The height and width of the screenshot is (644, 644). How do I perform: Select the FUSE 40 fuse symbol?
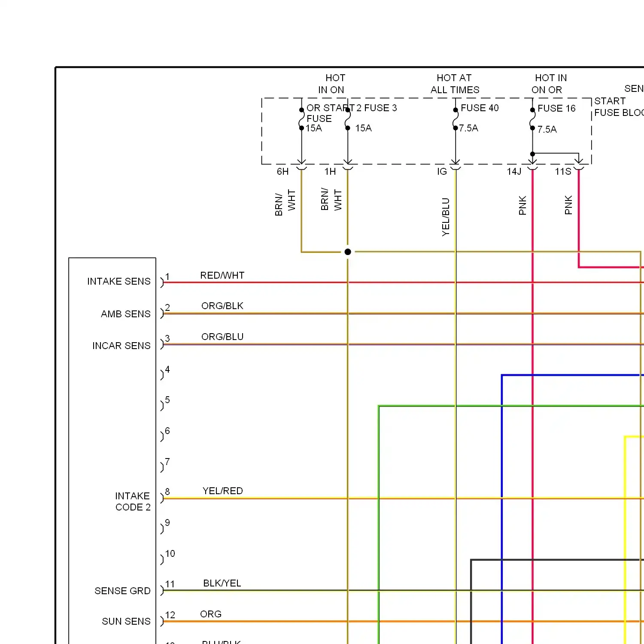455,119
